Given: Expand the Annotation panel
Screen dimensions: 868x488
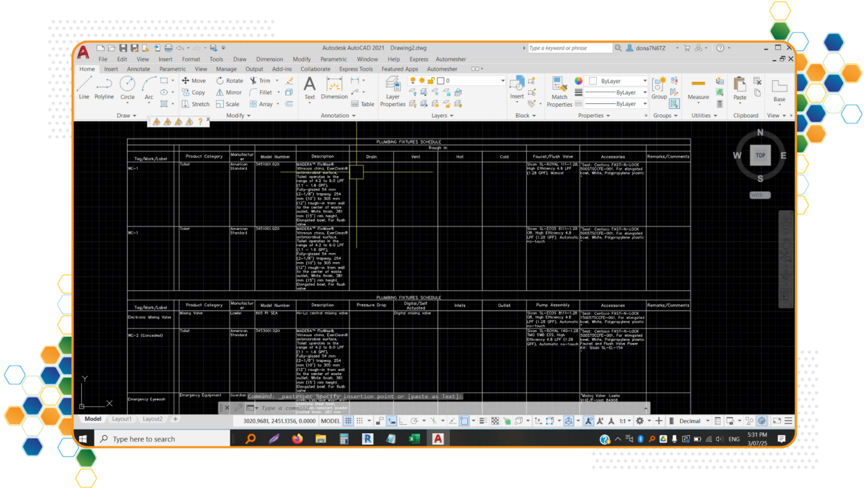Looking at the screenshot, I should pyautogui.click(x=338, y=115).
